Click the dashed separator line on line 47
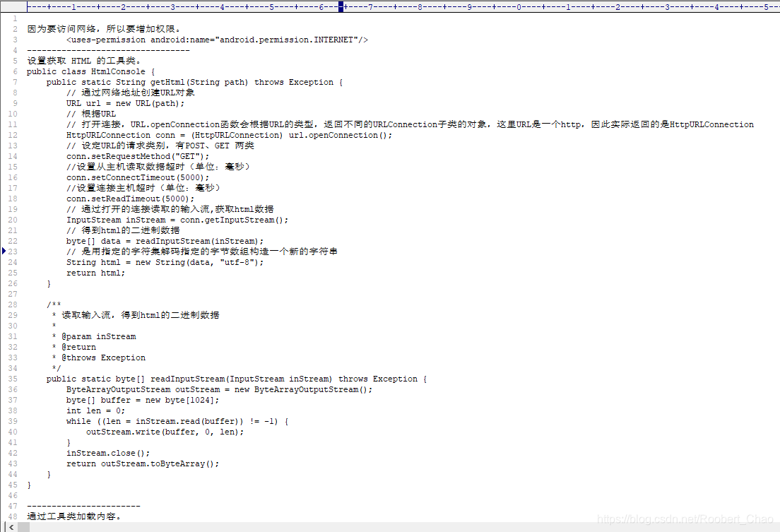Image resolution: width=780 pixels, height=532 pixels. pyautogui.click(x=83, y=506)
